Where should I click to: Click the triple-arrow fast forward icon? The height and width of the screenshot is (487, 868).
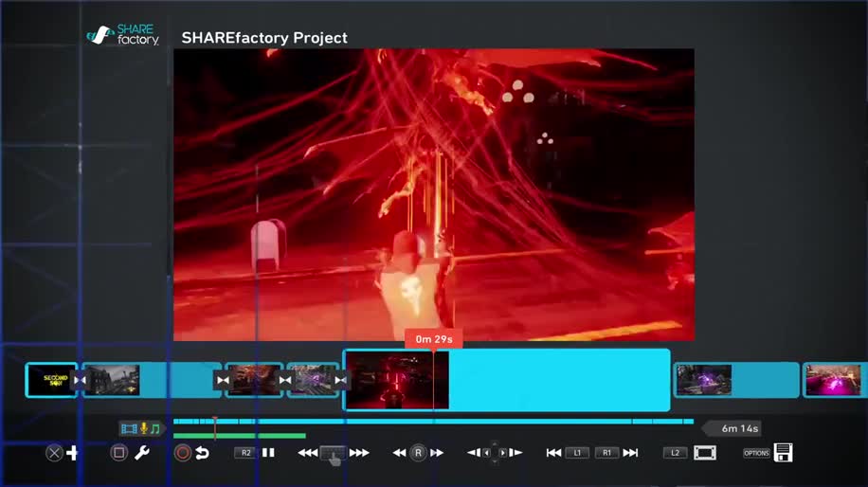pyautogui.click(x=359, y=453)
